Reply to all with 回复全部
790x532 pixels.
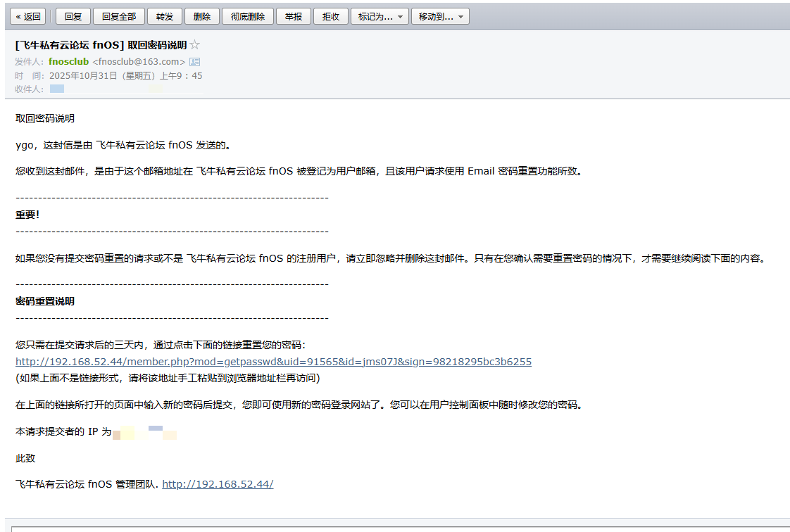point(119,17)
